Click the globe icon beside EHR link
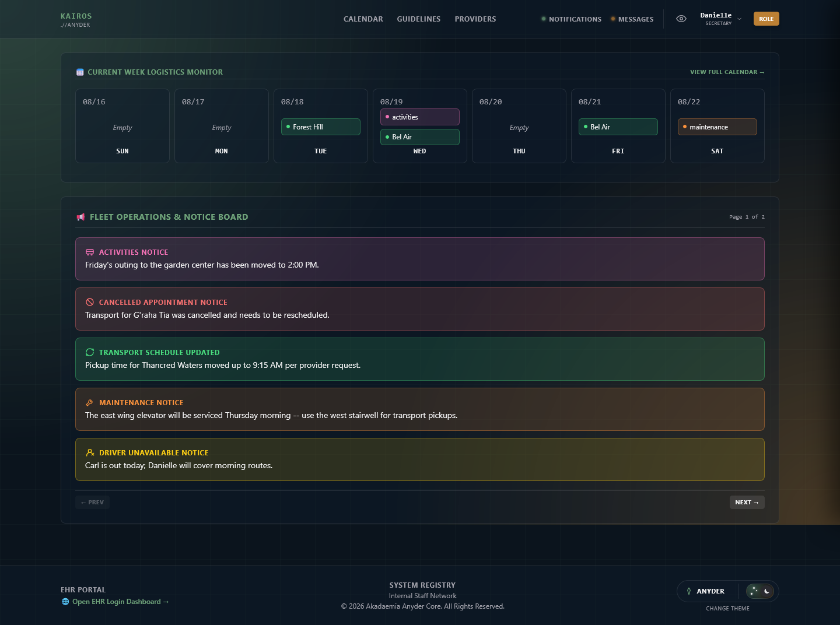Screen dimensions: 840x625 tap(65, 602)
